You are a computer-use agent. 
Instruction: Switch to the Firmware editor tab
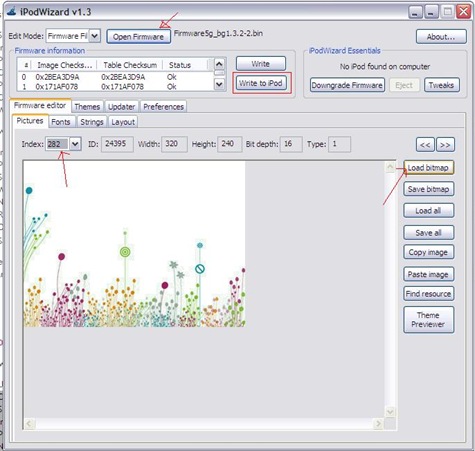(x=40, y=106)
